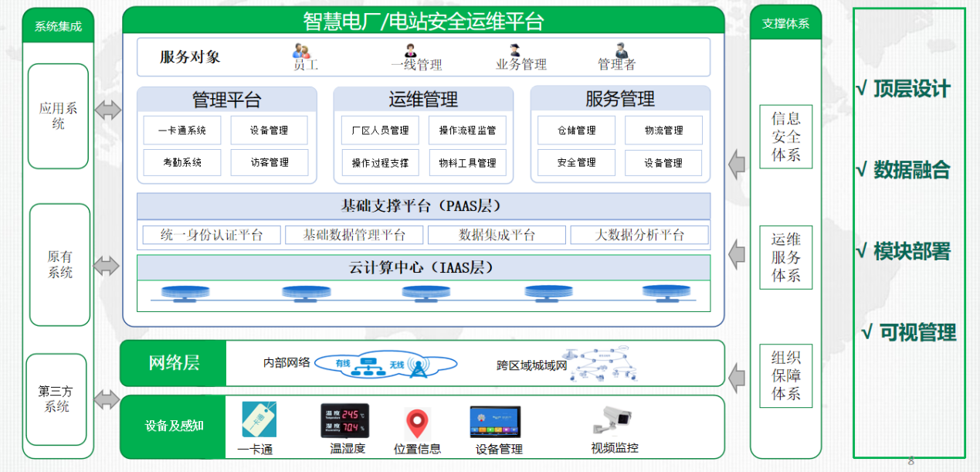Click the 操作流程监管 box

[467, 131]
